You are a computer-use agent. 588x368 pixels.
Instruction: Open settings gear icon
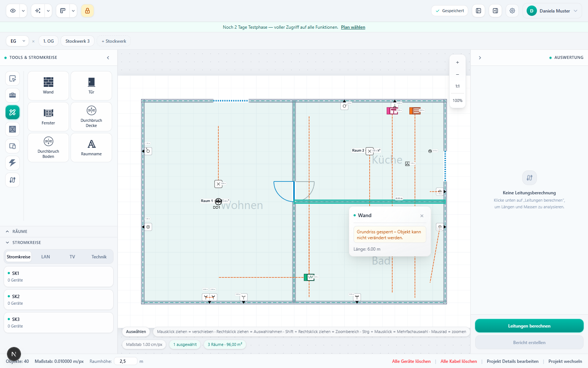(x=512, y=11)
